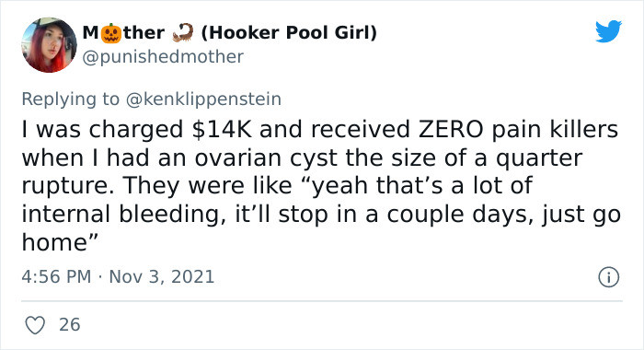Open the red-haired profile avatar
This screenshot has width=644, height=350.
pos(49,45)
